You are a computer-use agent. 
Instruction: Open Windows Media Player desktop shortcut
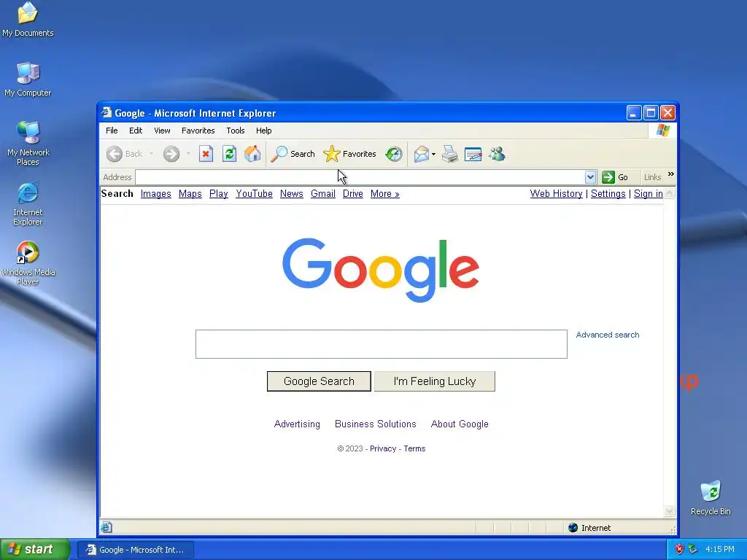[28, 262]
